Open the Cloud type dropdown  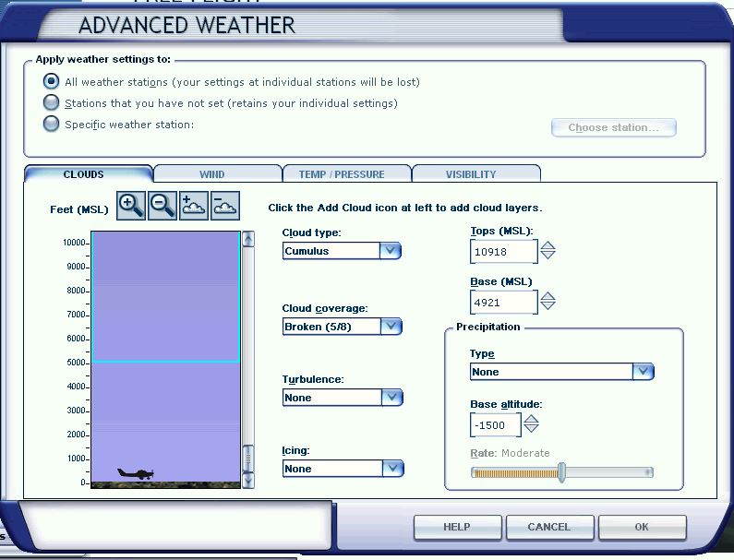pyautogui.click(x=391, y=251)
